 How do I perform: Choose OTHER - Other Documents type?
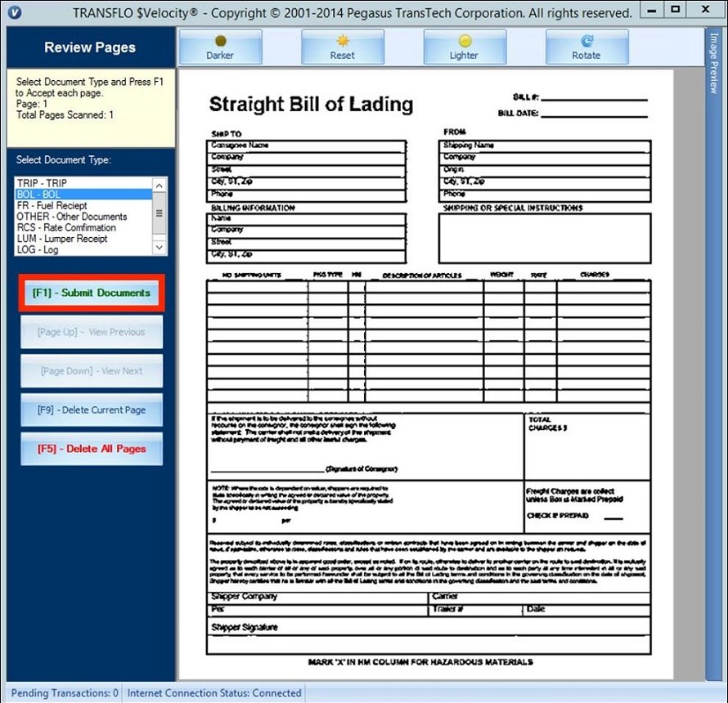pos(83,217)
